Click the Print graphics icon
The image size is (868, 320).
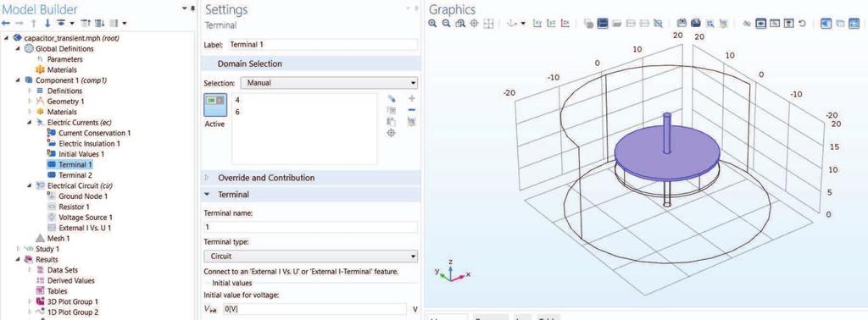coord(696,23)
